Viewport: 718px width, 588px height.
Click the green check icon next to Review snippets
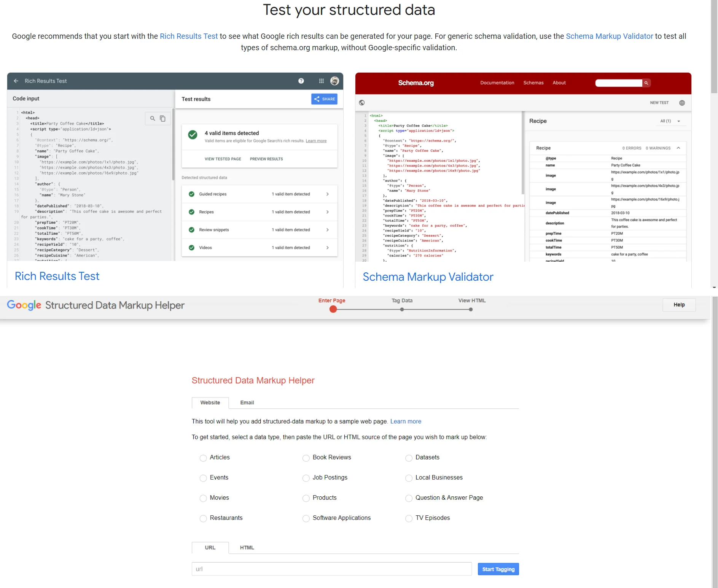tap(192, 230)
